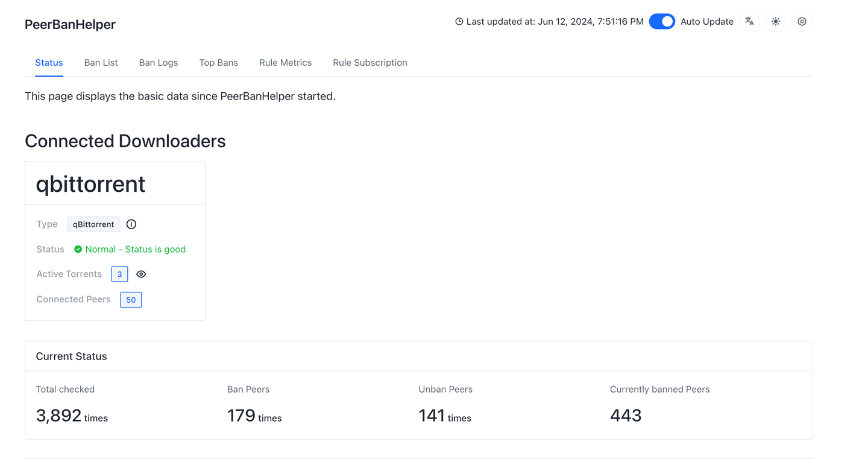Click the green status checkmark icon
Screen dimensions: 868x468
pyautogui.click(x=78, y=249)
